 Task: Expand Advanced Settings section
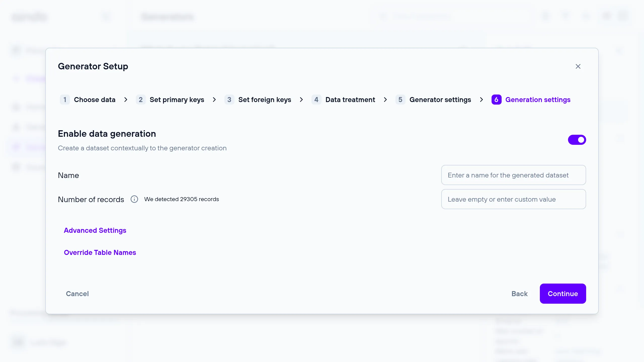pos(95,230)
